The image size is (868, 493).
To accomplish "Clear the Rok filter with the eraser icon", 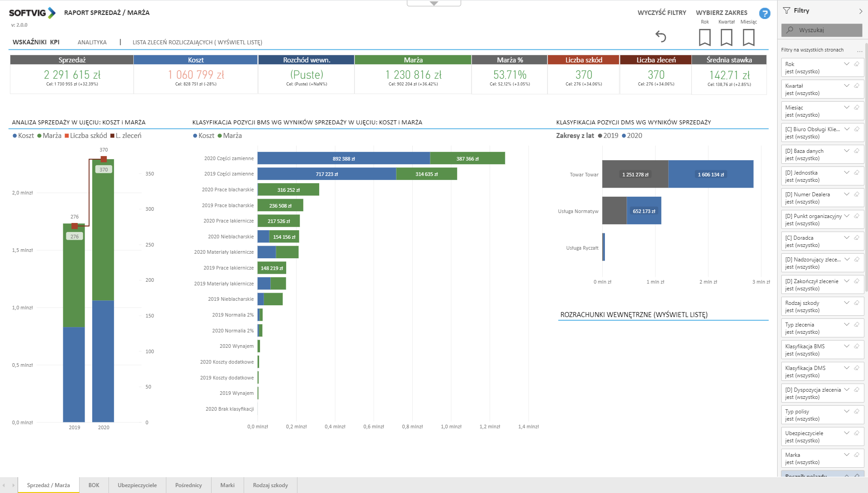I will coord(856,64).
